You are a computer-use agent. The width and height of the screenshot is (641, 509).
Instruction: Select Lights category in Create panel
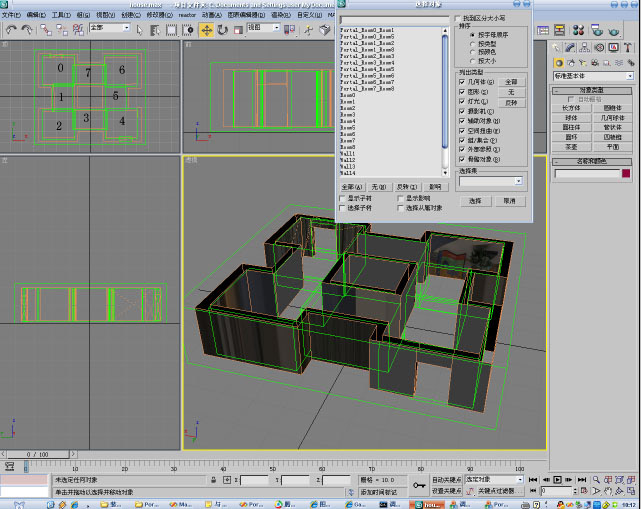coord(583,63)
